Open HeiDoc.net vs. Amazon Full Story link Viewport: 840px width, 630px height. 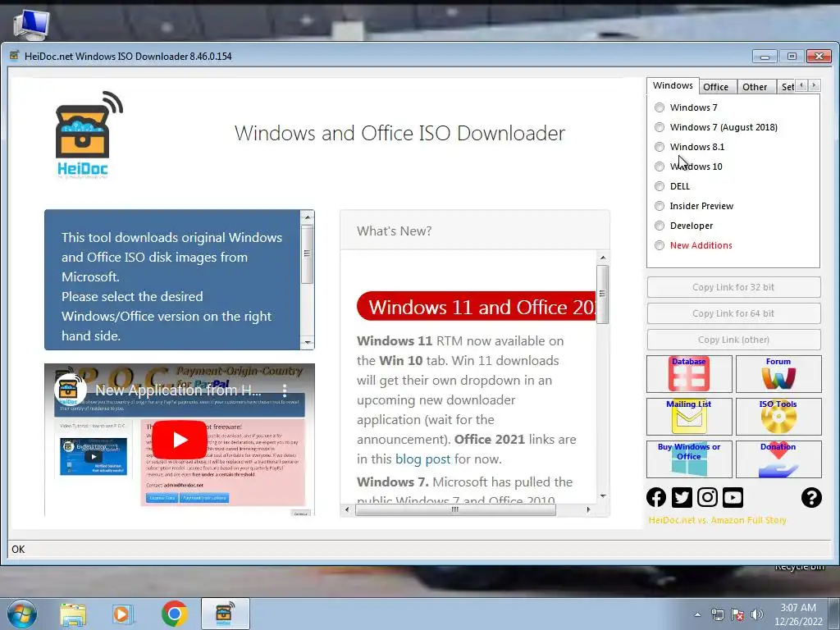coord(717,520)
